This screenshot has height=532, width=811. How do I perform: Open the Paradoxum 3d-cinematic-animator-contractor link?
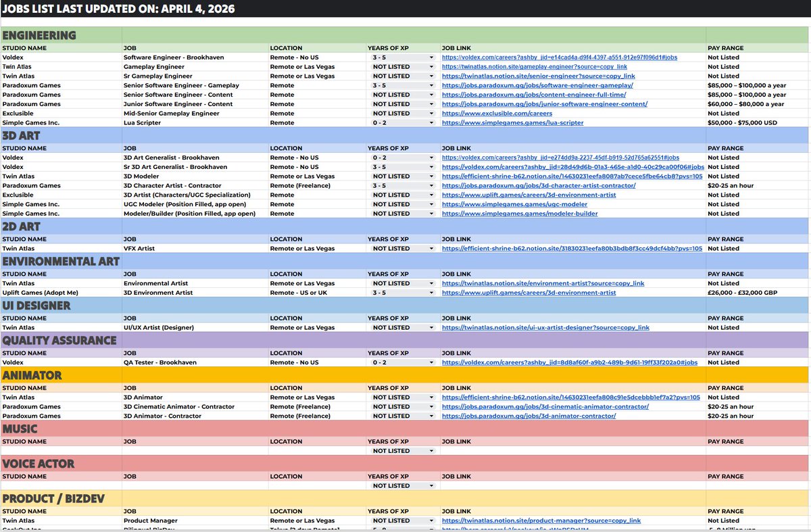pyautogui.click(x=544, y=406)
